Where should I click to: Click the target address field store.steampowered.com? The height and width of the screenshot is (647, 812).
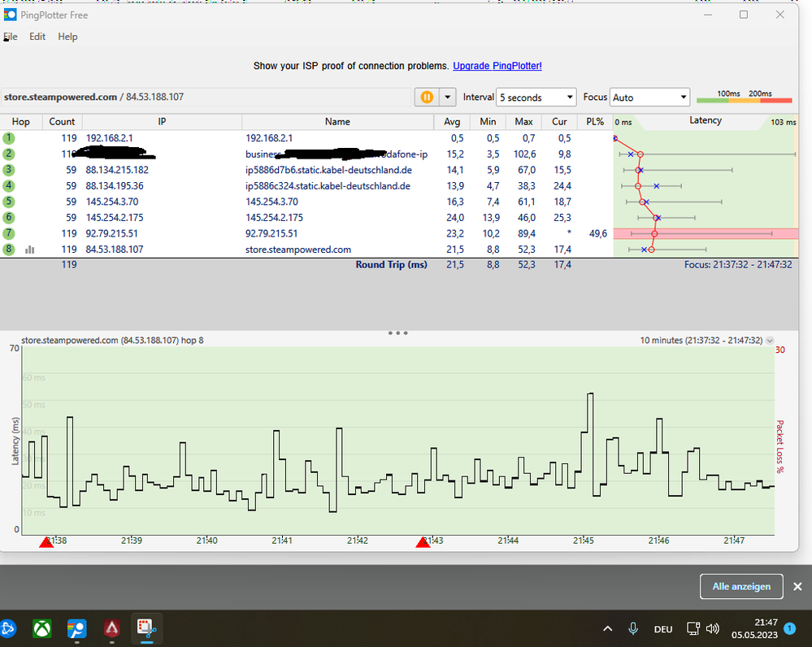click(206, 97)
